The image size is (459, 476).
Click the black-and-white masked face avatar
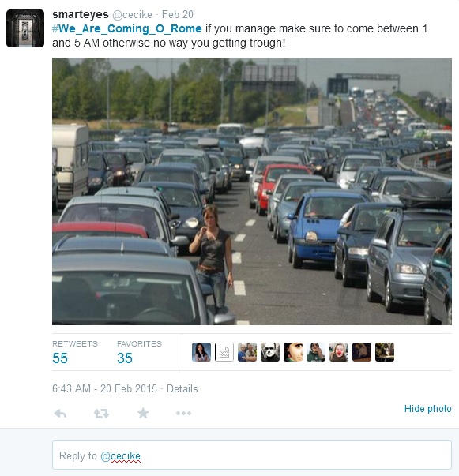tap(270, 352)
